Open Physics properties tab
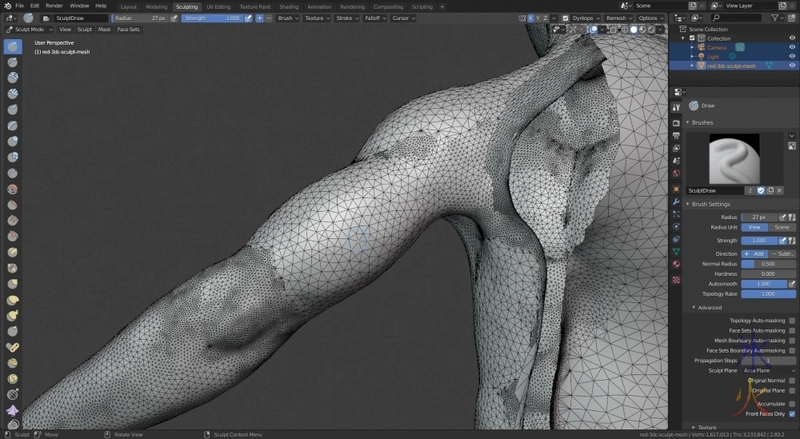This screenshot has width=800, height=439. coord(676,226)
